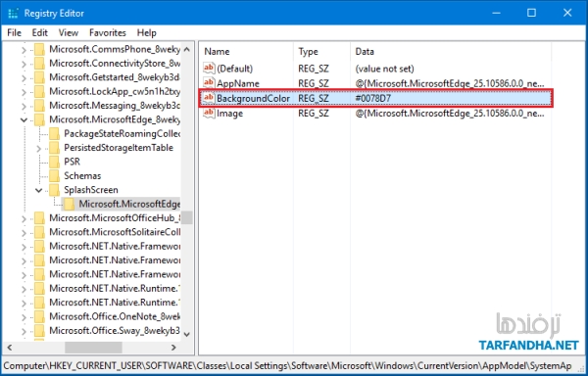Open the Favorites menu
The image size is (588, 376).
tap(108, 33)
